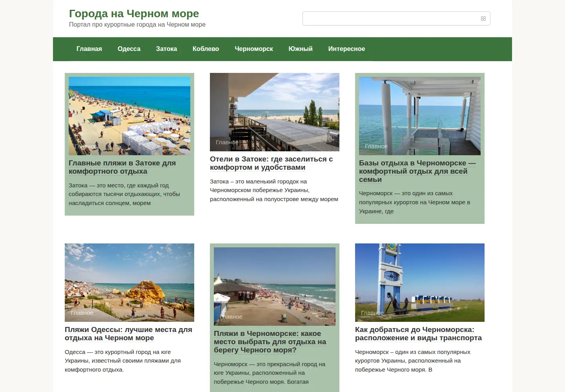The image size is (565, 392).
Task: Select Коблево in the navigation bar
Action: click(206, 49)
